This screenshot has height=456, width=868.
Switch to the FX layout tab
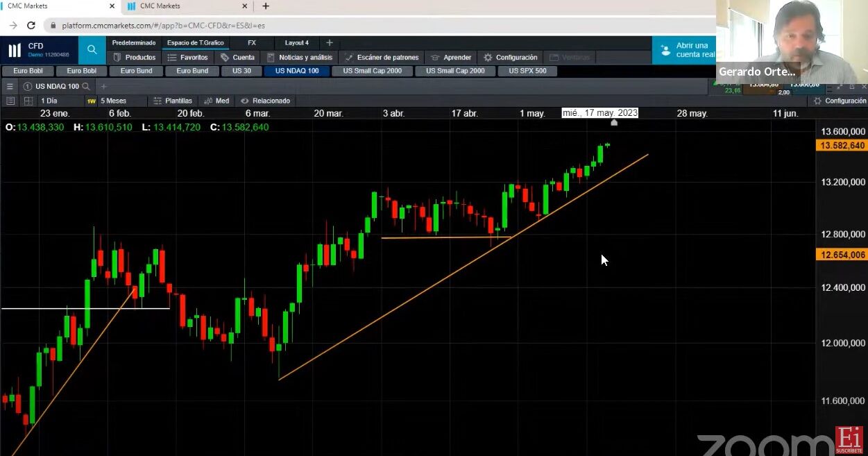(x=252, y=42)
